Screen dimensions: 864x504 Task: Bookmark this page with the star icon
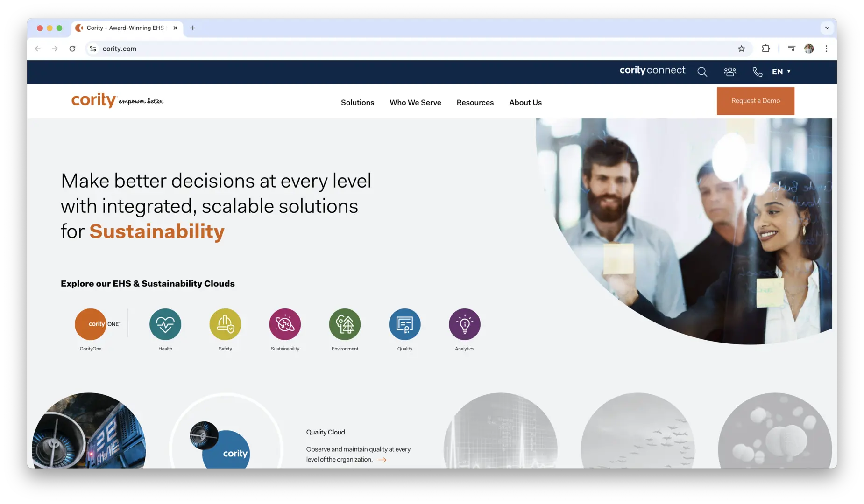741,49
